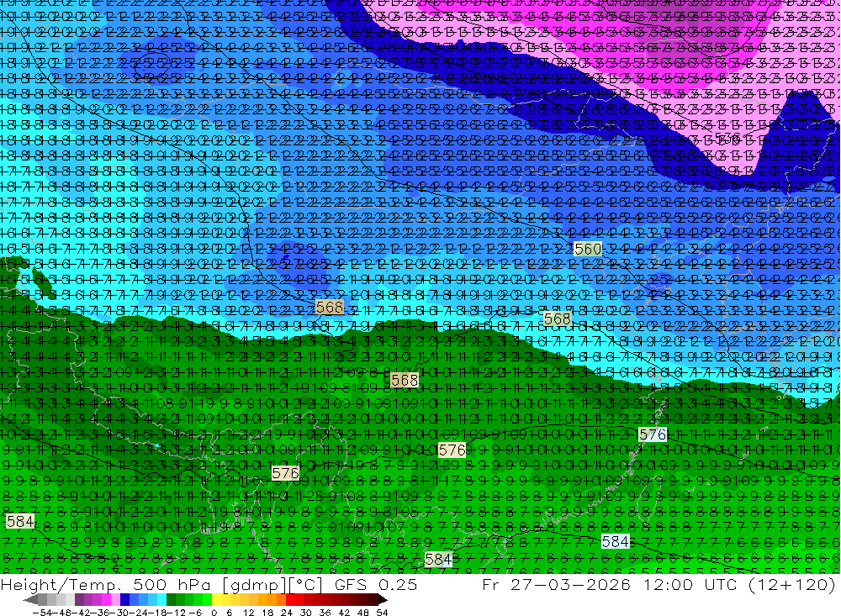Click the bright red swatch above legend value 24
The height and width of the screenshot is (616, 841).
click(x=290, y=600)
